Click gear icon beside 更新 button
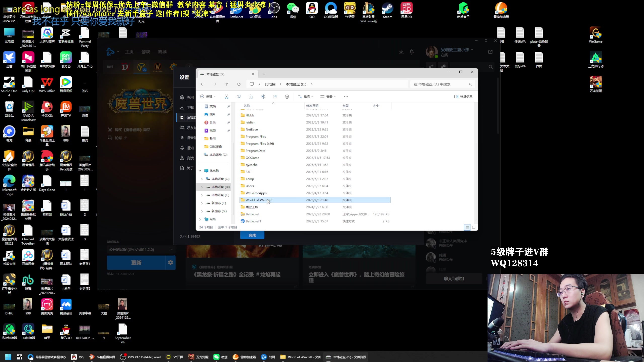 point(171,262)
